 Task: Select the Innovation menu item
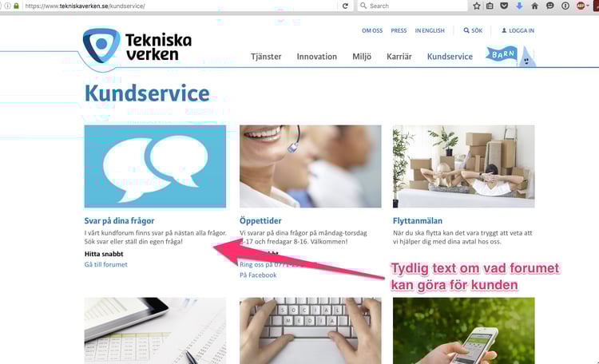(317, 57)
